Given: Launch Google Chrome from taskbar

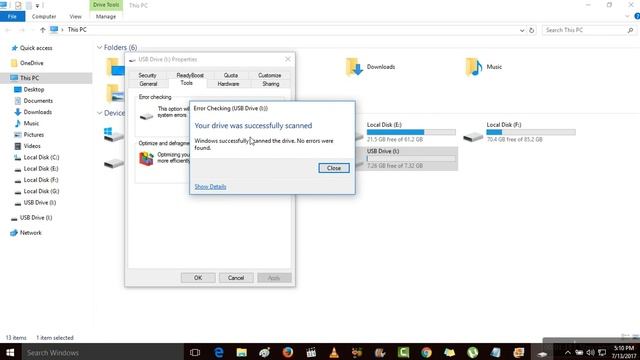Looking at the screenshot, I should [427, 352].
